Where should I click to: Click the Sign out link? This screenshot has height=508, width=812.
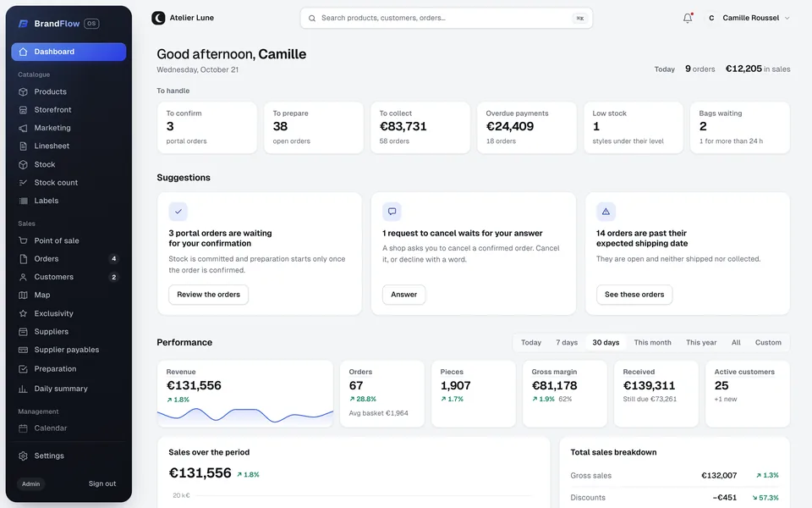[102, 483]
